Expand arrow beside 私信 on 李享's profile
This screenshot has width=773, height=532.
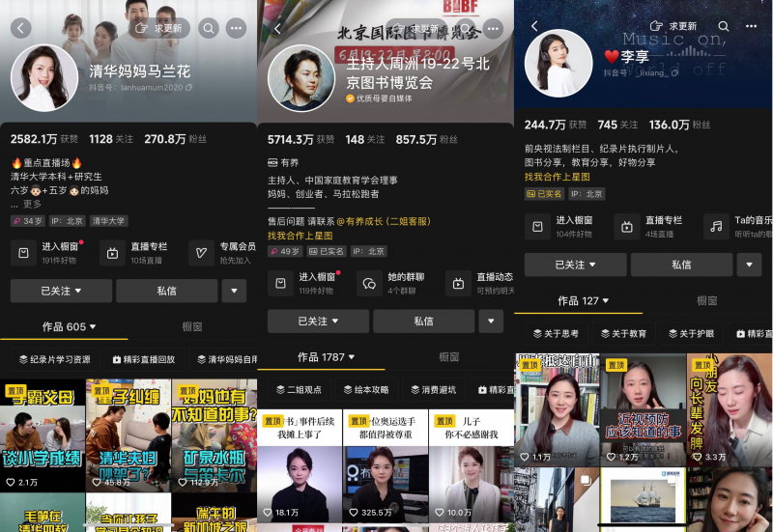point(754,265)
